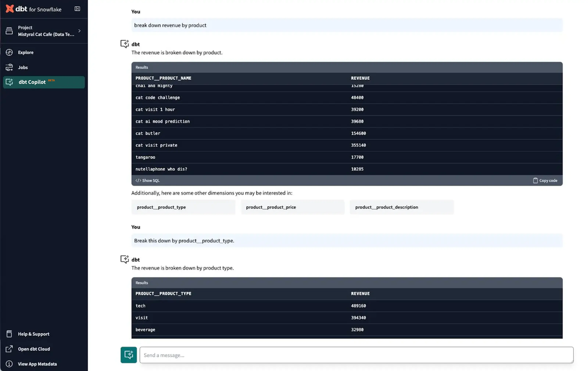The height and width of the screenshot is (371, 588).
Task: Click the Help & Support icon
Action: (x=9, y=334)
